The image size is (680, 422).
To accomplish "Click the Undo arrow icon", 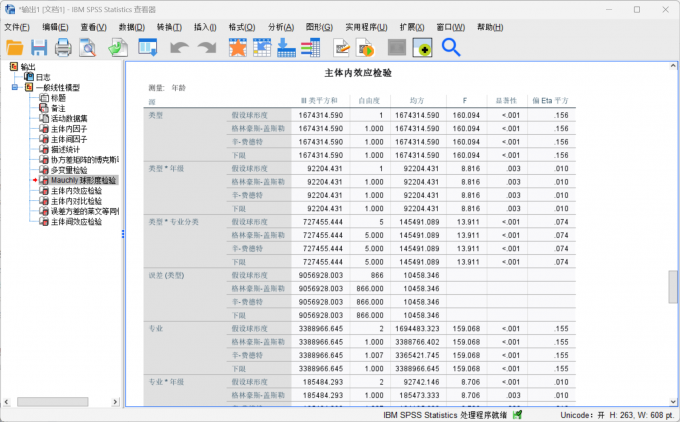I will [179, 48].
